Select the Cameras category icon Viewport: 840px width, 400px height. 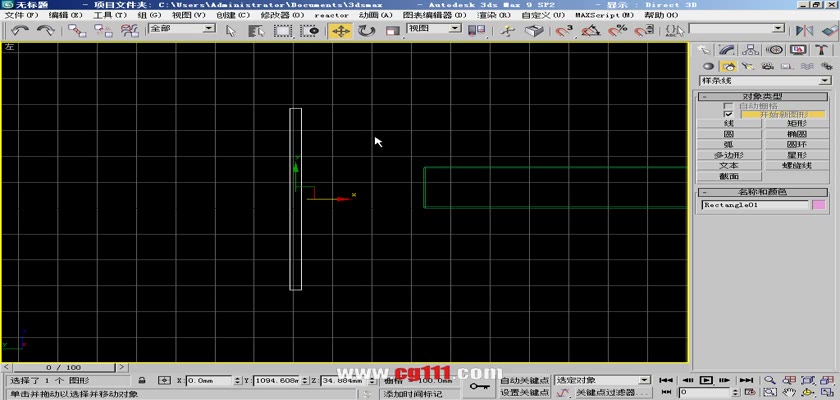768,66
